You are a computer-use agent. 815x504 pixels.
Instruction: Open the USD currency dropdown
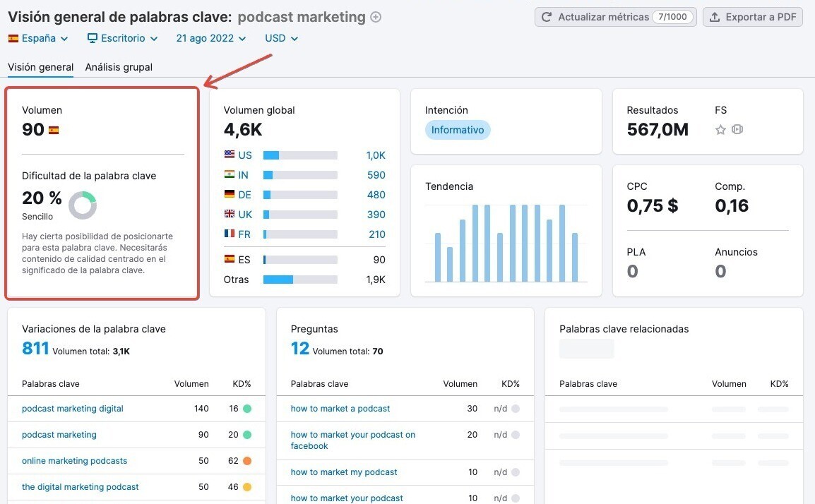pyautogui.click(x=281, y=38)
